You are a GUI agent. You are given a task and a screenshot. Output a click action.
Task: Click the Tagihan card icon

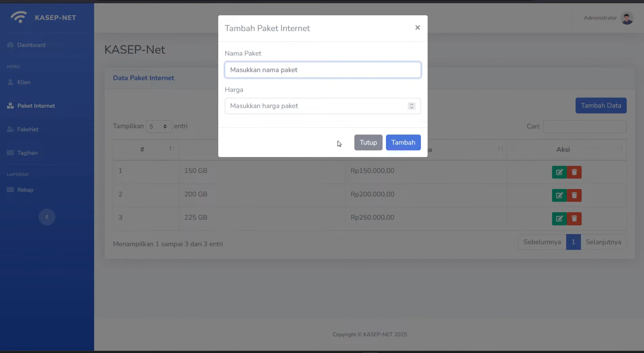point(10,153)
